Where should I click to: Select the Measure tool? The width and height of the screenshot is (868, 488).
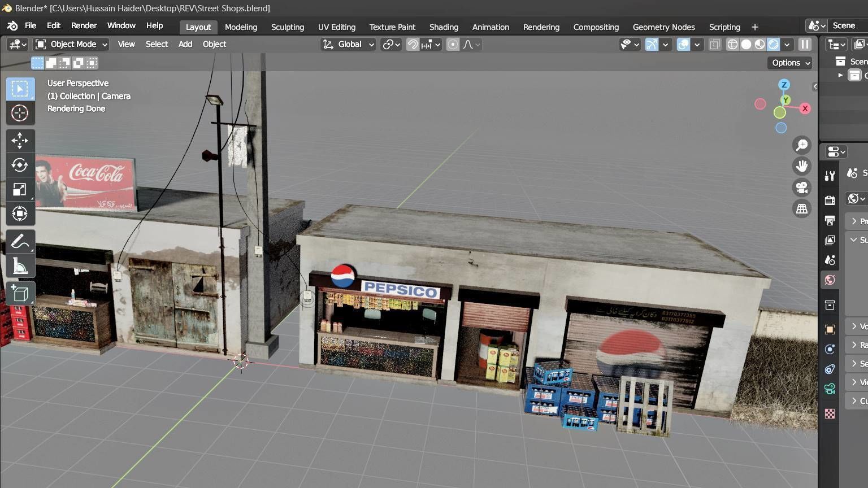click(20, 265)
